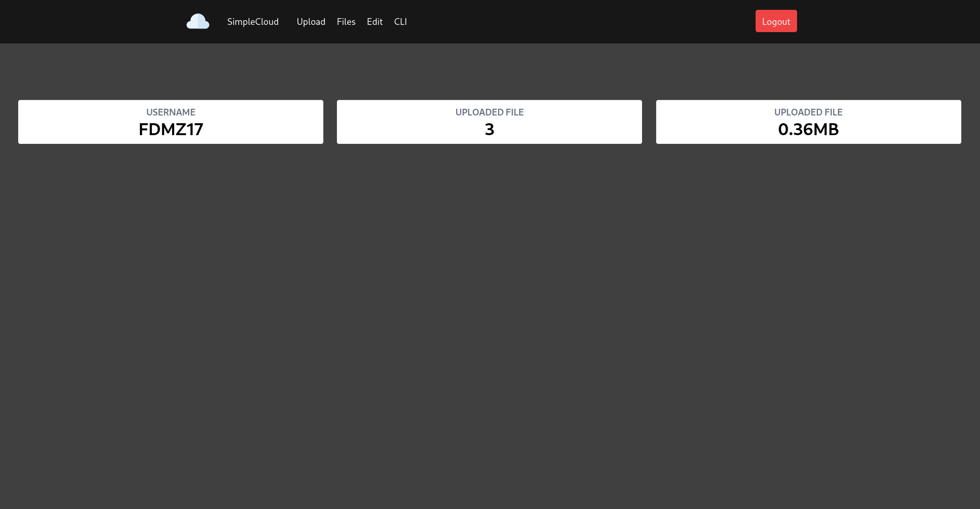Click the FDMZ17 username text
The height and width of the screenshot is (509, 980).
coord(171,129)
